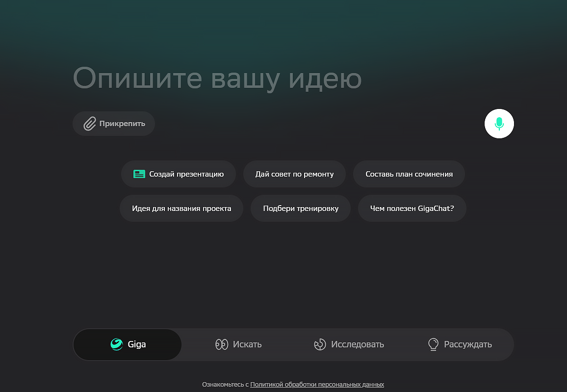Image resolution: width=567 pixels, height=392 pixels.
Task: Ask Чем полезен GigaChat? via its chip
Action: tap(412, 209)
